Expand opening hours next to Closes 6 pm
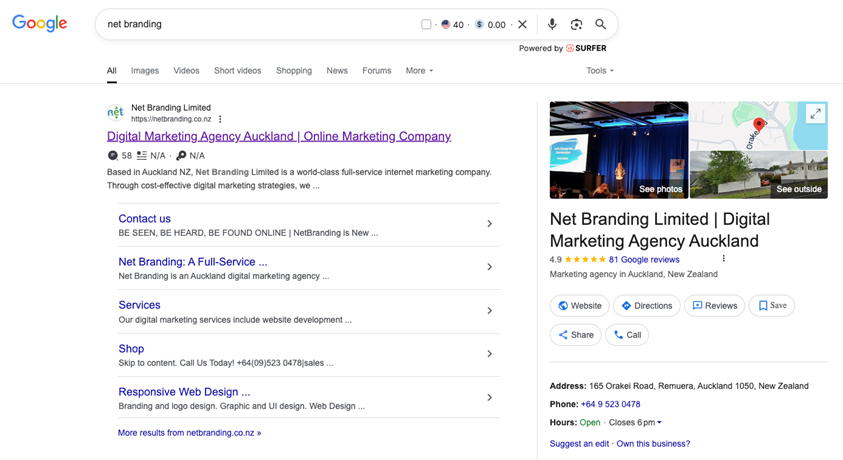This screenshot has width=843, height=460. pyautogui.click(x=659, y=422)
